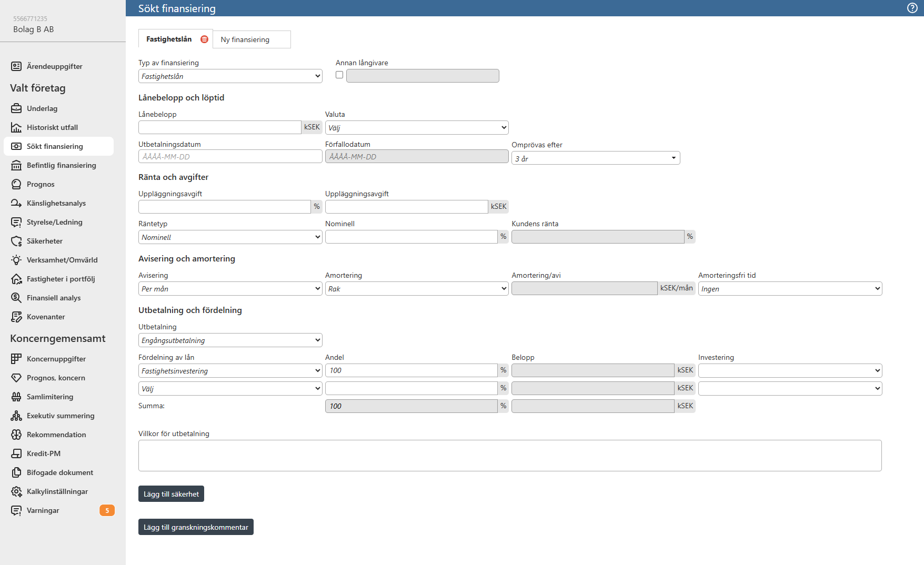This screenshot has height=565, width=924.
Task: Open Kalkylinställningar gear icon
Action: 16,491
